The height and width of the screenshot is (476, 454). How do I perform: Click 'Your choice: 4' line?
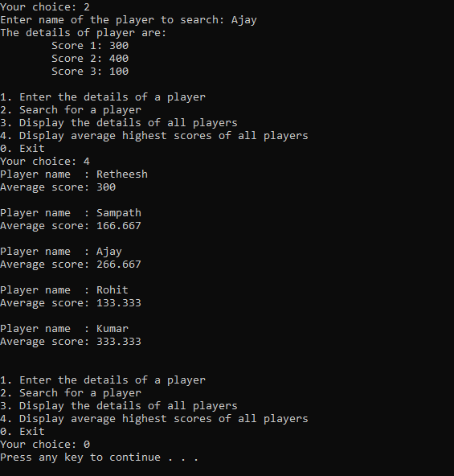(45, 162)
